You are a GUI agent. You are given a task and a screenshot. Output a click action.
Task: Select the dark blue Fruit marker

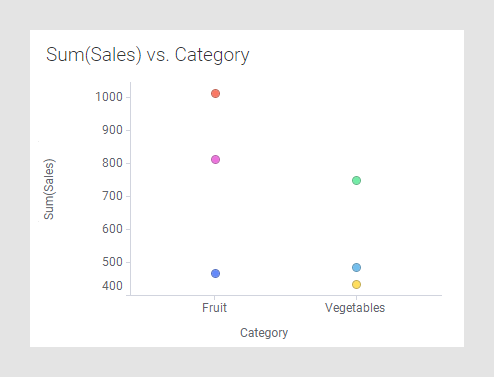tap(215, 274)
